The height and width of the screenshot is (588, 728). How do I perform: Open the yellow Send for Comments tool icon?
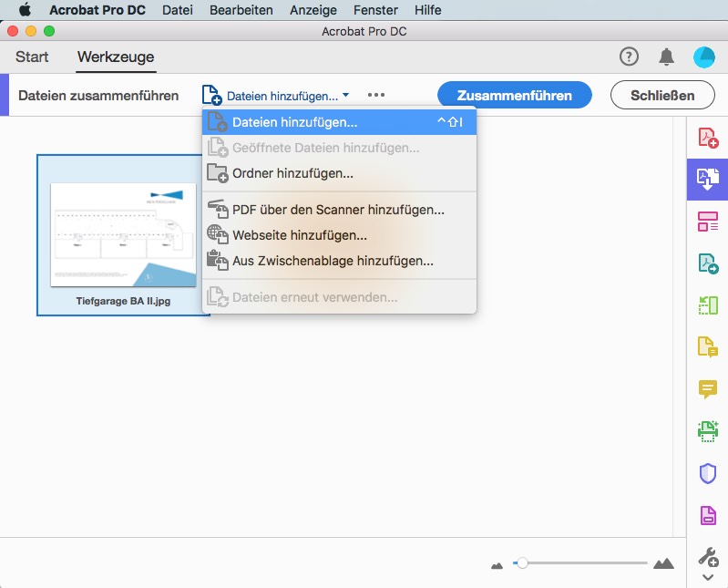[x=708, y=347]
